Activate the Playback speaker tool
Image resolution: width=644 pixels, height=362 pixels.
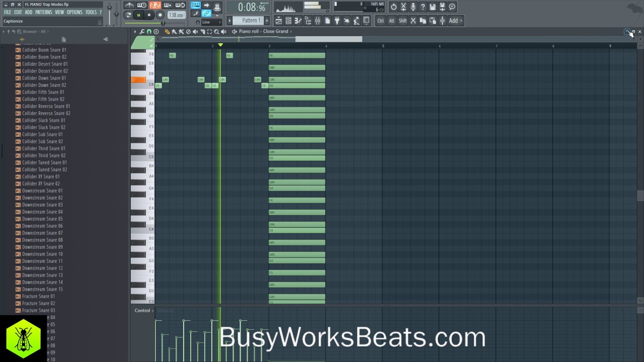point(223,31)
